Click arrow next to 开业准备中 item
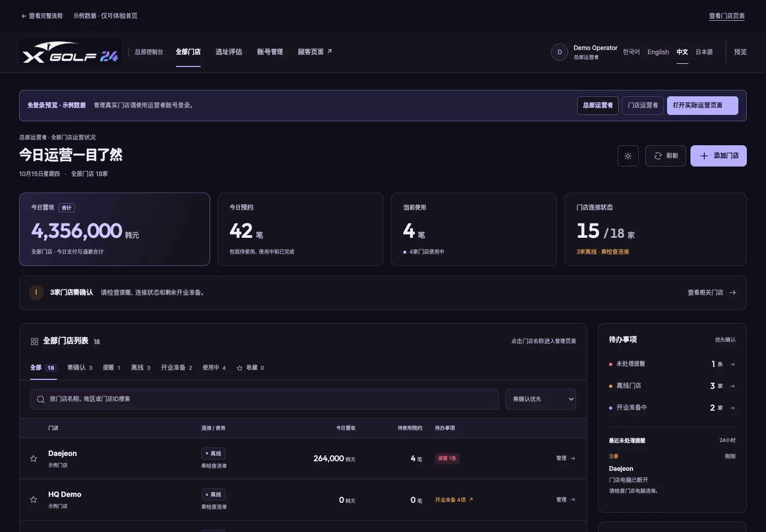The image size is (766, 532). 732,408
